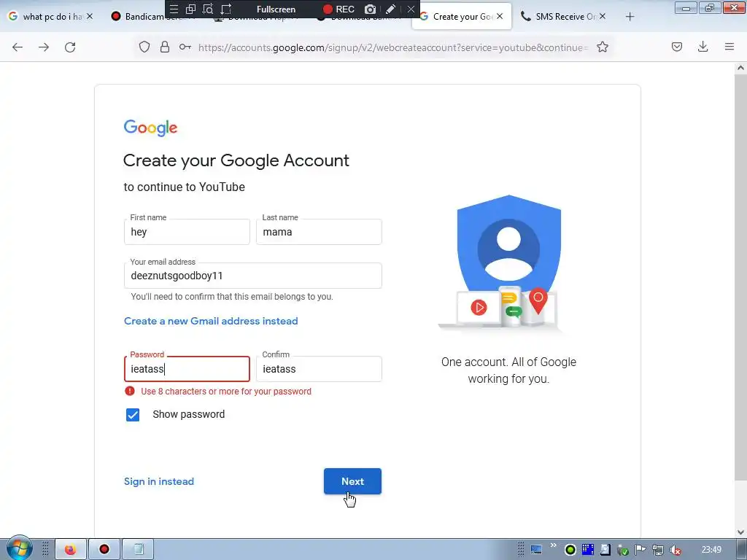747x560 pixels.
Task: Select the Create your Google Account tab
Action: point(462,16)
